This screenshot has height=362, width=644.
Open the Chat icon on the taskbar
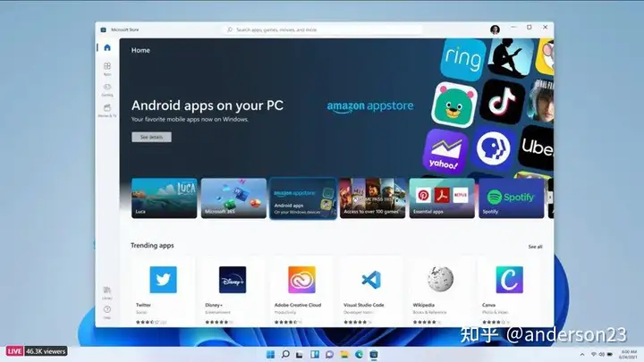pos(329,354)
